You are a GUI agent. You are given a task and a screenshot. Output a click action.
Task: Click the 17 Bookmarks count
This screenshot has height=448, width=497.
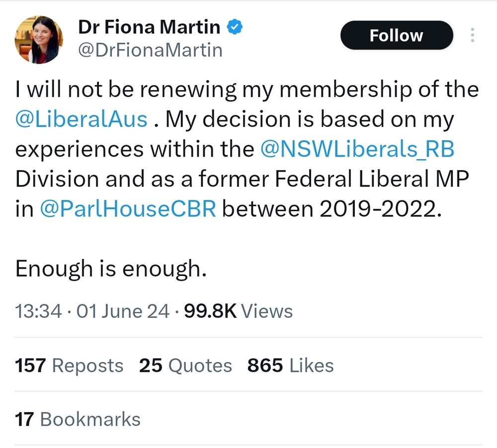point(78,419)
